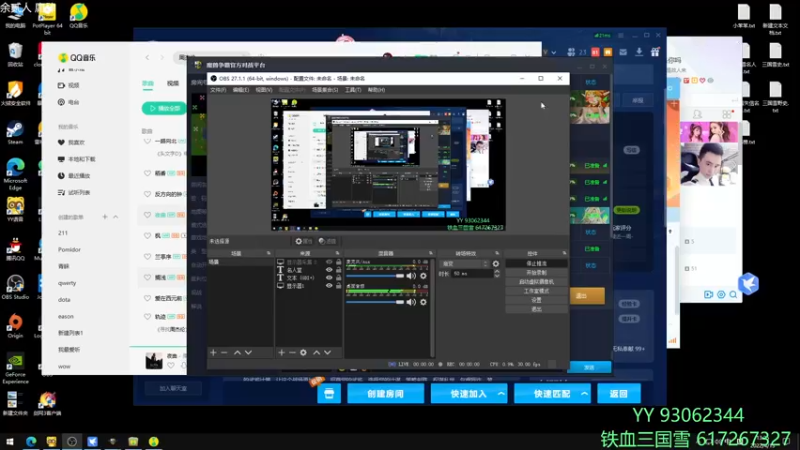Pop out OBS audio mixer dock icon
The height and width of the screenshot is (450, 800).
431,253
